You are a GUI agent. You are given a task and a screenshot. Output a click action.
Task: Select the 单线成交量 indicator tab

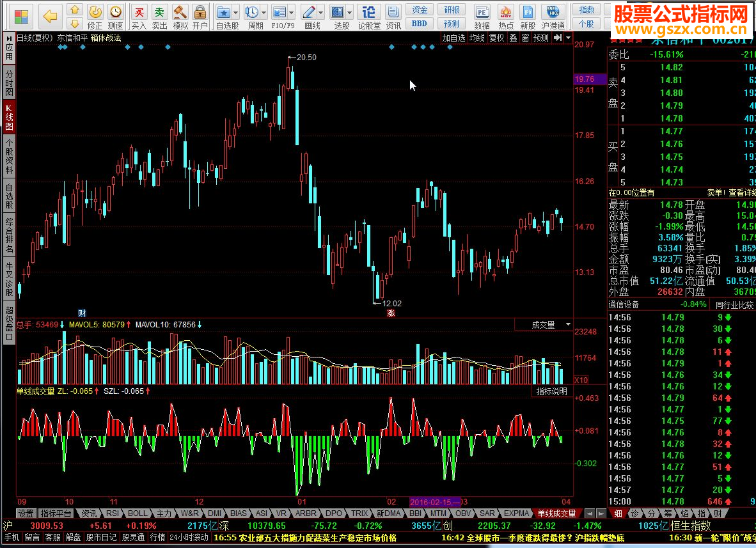tap(557, 513)
